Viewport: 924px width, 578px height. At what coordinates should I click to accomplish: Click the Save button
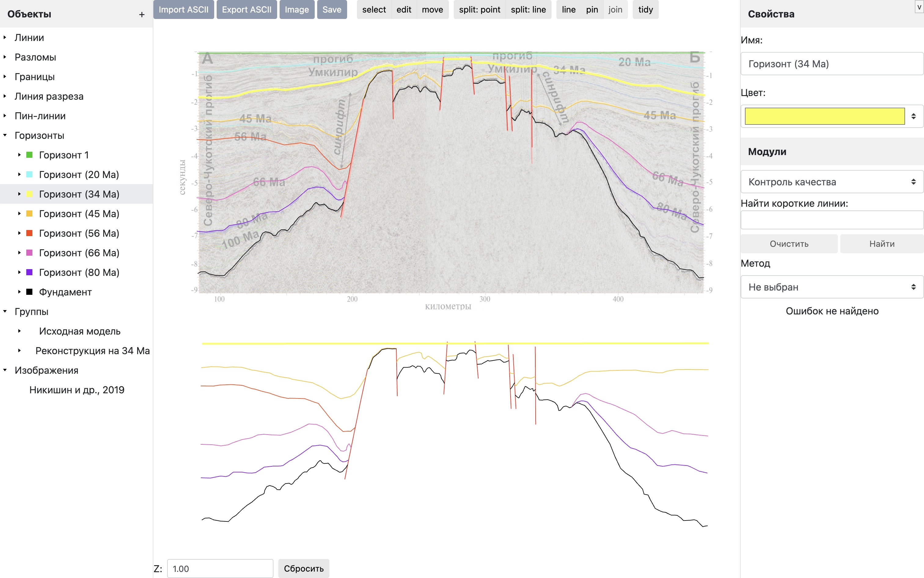click(x=332, y=9)
